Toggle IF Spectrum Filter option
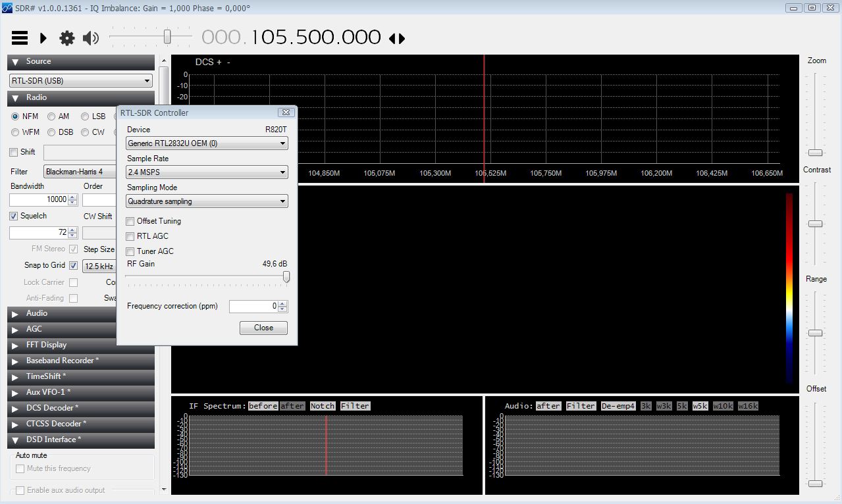Image resolution: width=842 pixels, height=504 pixels. [355, 406]
